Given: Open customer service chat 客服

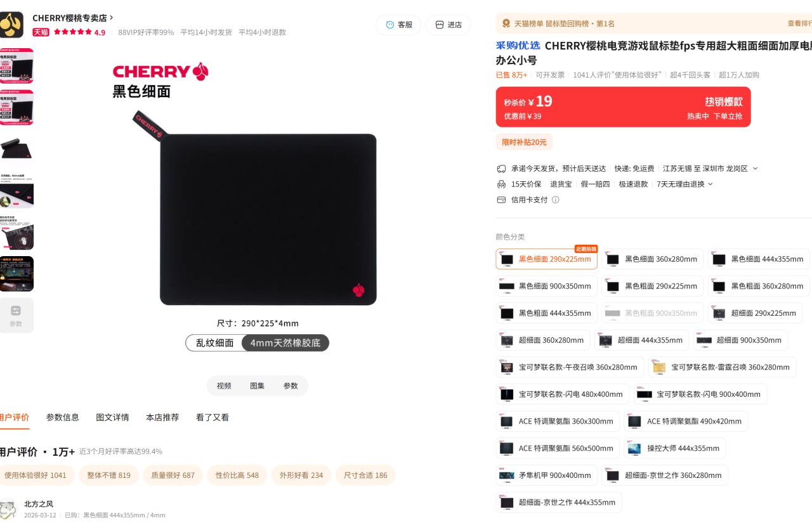Looking at the screenshot, I should pyautogui.click(x=398, y=25).
